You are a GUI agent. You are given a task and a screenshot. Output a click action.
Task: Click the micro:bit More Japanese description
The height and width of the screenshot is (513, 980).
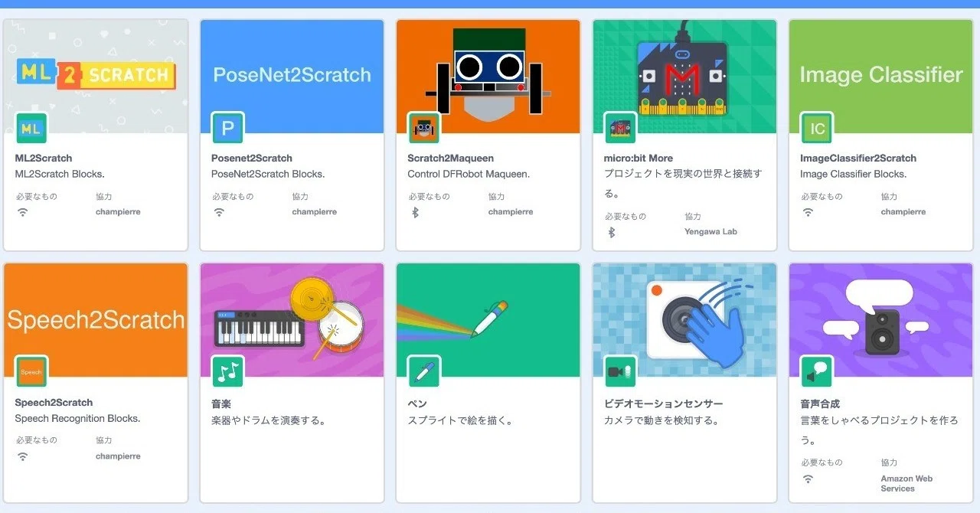point(683,184)
